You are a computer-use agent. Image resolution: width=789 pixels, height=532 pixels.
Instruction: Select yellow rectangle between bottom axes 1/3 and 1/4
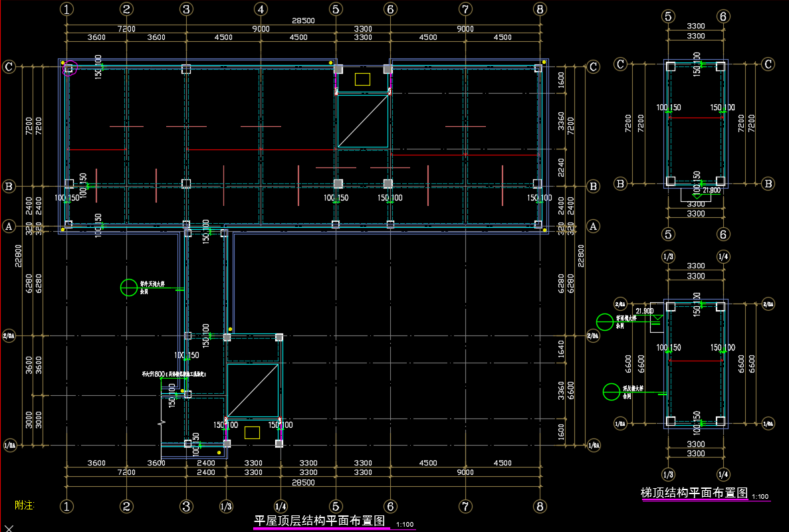[x=252, y=432]
